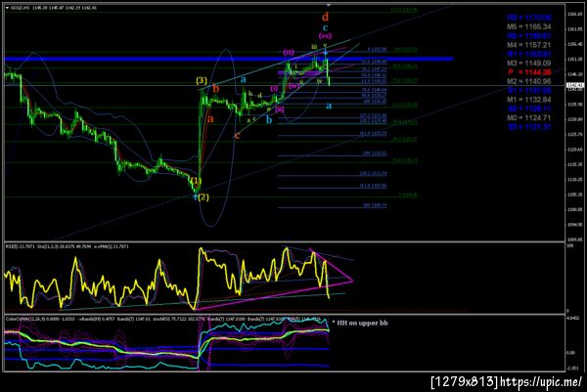Click the current price tag on the price scale
This screenshot has height=392, width=587.
(x=575, y=86)
